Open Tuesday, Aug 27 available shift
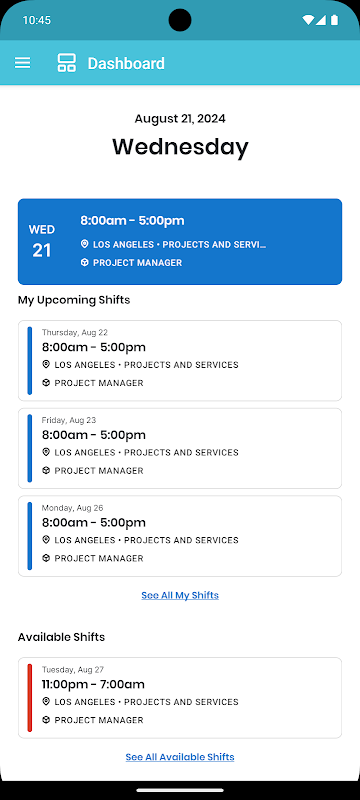This screenshot has width=360, height=800. 180,698
